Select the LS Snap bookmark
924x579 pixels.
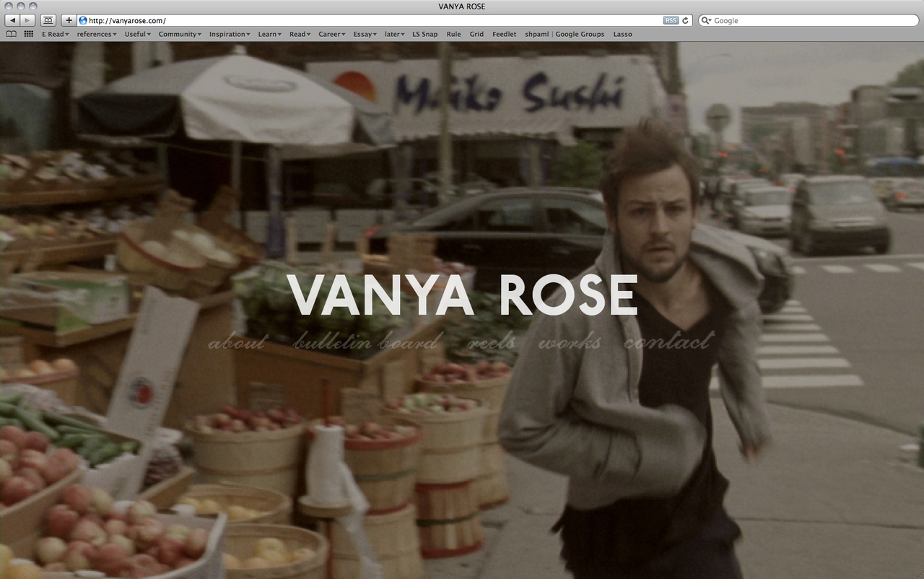pyautogui.click(x=424, y=34)
